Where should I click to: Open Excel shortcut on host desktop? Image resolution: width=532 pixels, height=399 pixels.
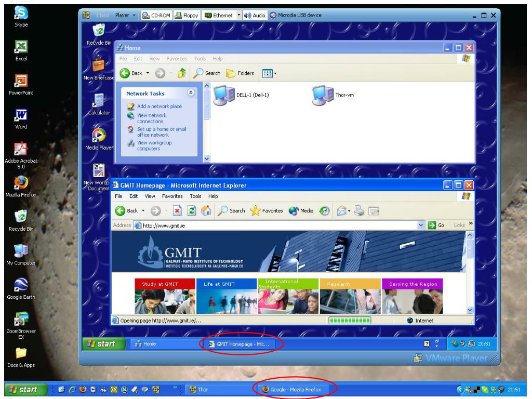tap(21, 50)
